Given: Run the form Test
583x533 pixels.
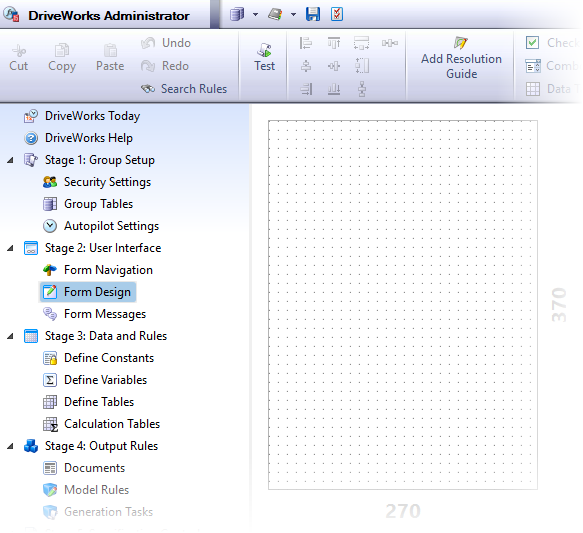Looking at the screenshot, I should click(264, 58).
